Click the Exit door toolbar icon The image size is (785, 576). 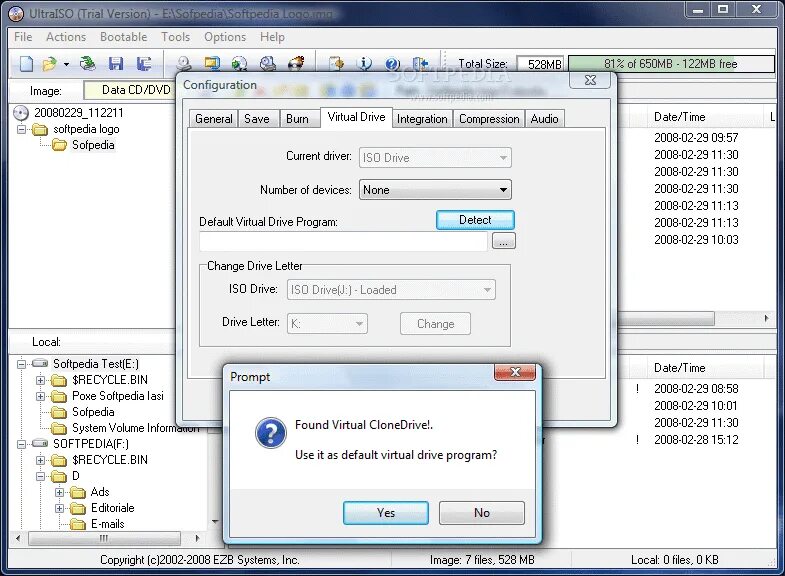click(x=421, y=64)
